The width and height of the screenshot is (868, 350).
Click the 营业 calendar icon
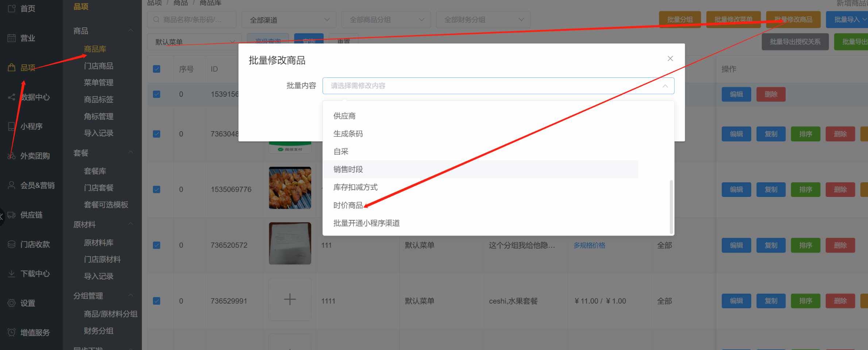click(12, 38)
